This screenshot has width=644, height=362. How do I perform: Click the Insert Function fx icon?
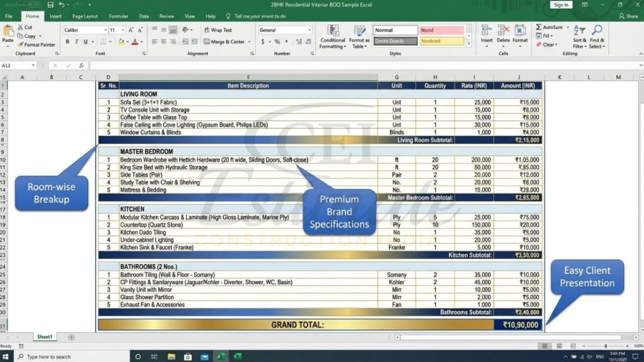pos(82,65)
